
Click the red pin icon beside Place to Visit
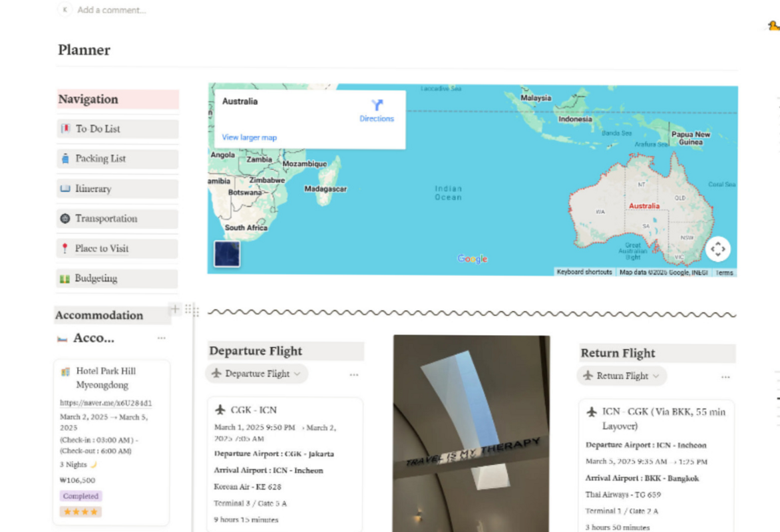coord(65,248)
